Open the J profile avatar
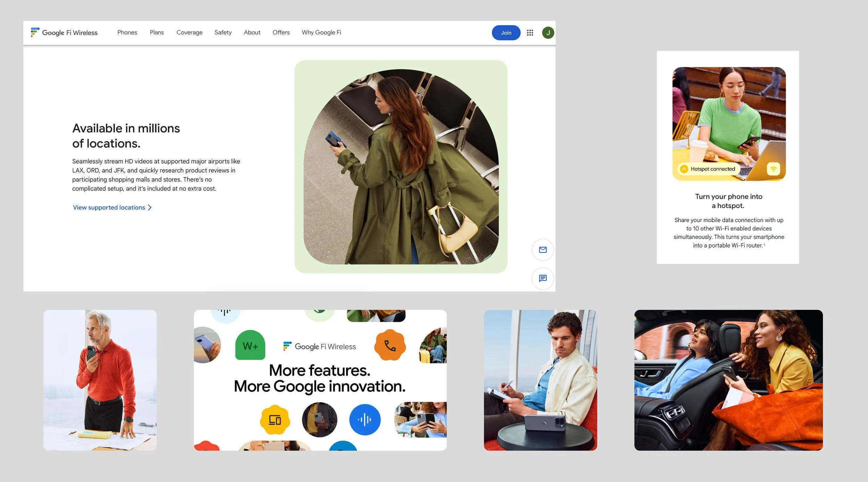 point(548,32)
